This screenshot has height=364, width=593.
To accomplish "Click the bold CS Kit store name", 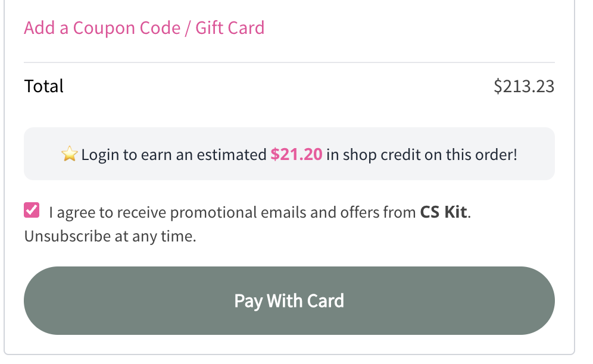I will tap(444, 212).
